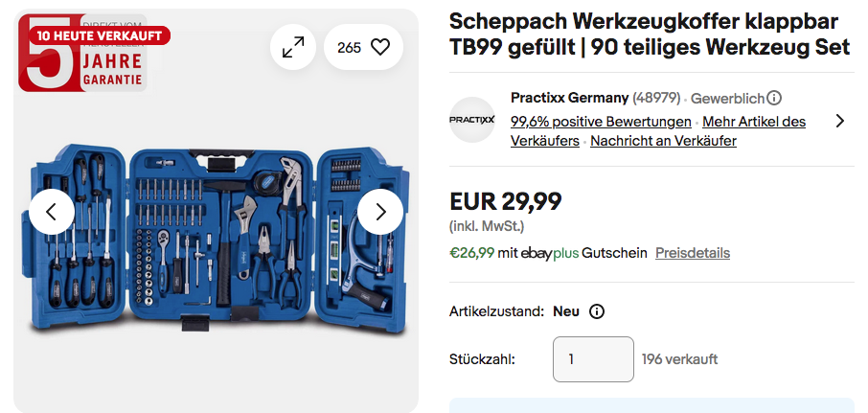Viewport: 868px width, 413px height.
Task: Show the next product image
Action: coord(380,212)
